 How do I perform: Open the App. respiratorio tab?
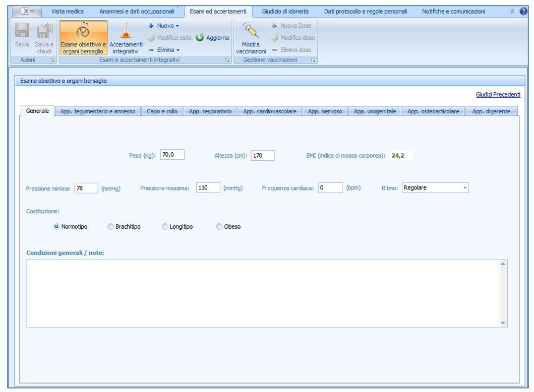coord(210,112)
